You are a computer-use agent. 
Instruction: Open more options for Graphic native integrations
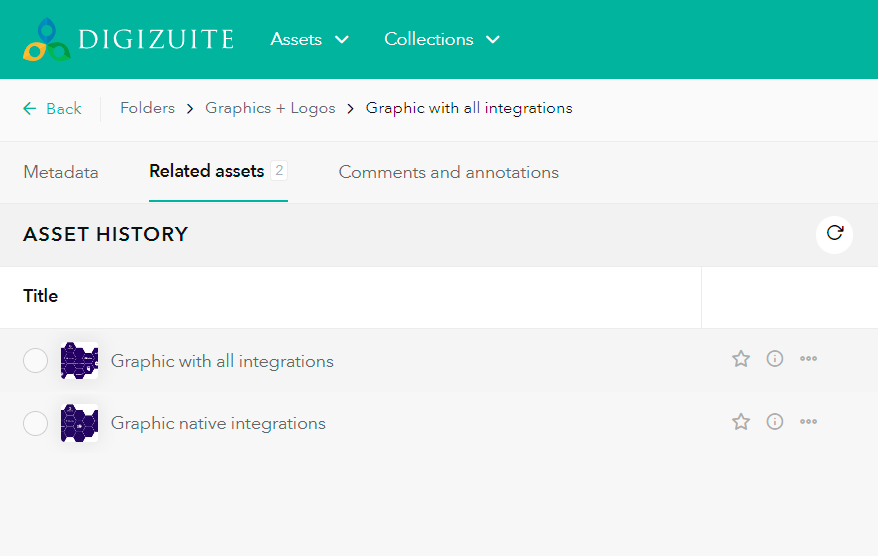pos(809,422)
